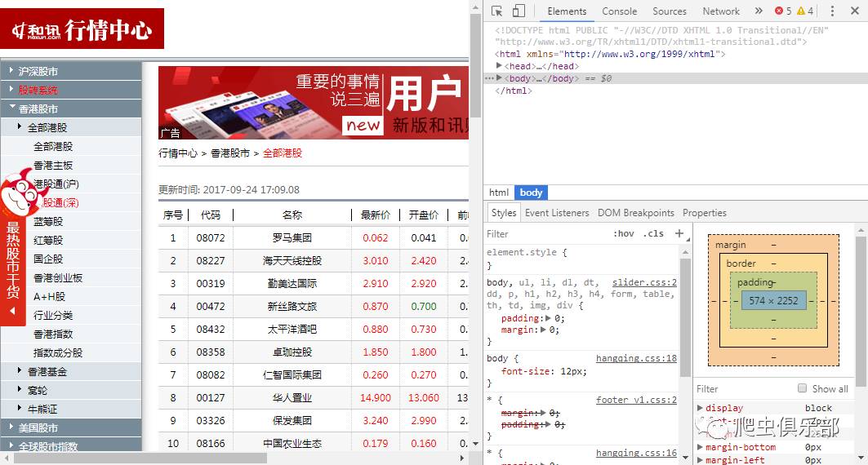This screenshot has width=868, height=465.
Task: Open the hangqing.css:16 source link
Action: pos(636,453)
